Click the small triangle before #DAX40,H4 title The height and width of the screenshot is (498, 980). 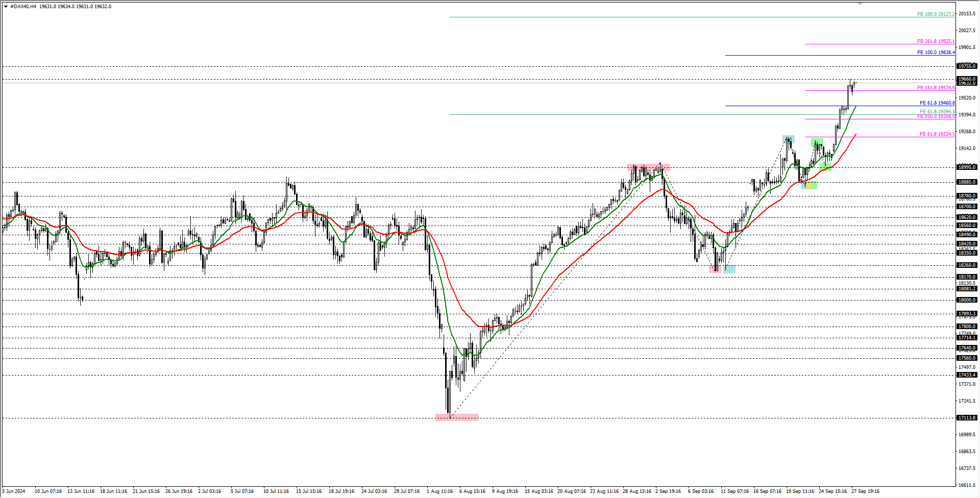click(x=6, y=7)
